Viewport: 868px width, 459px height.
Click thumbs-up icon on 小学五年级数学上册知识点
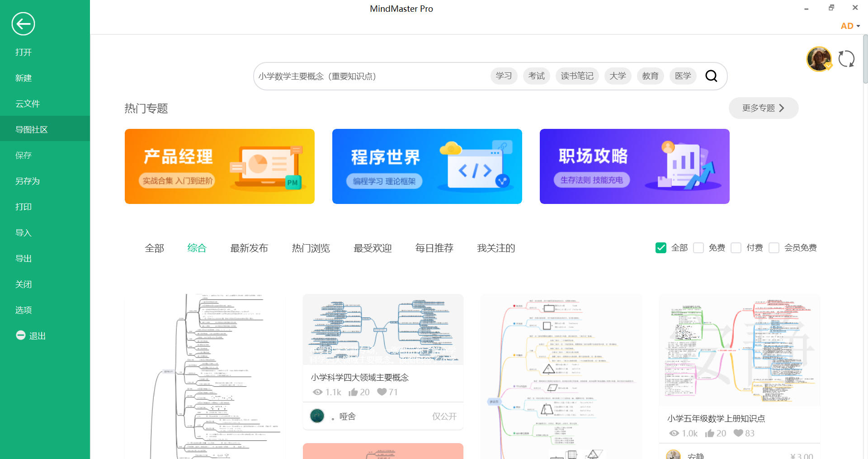coord(710,433)
